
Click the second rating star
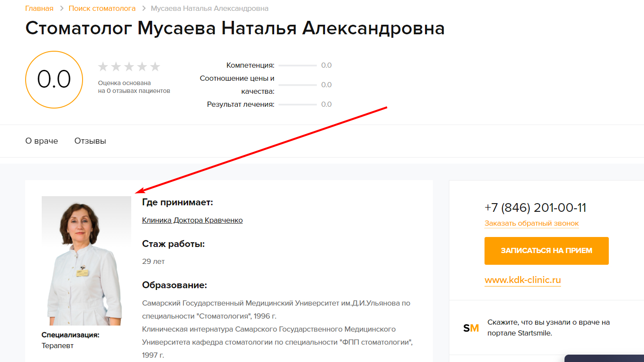(116, 66)
